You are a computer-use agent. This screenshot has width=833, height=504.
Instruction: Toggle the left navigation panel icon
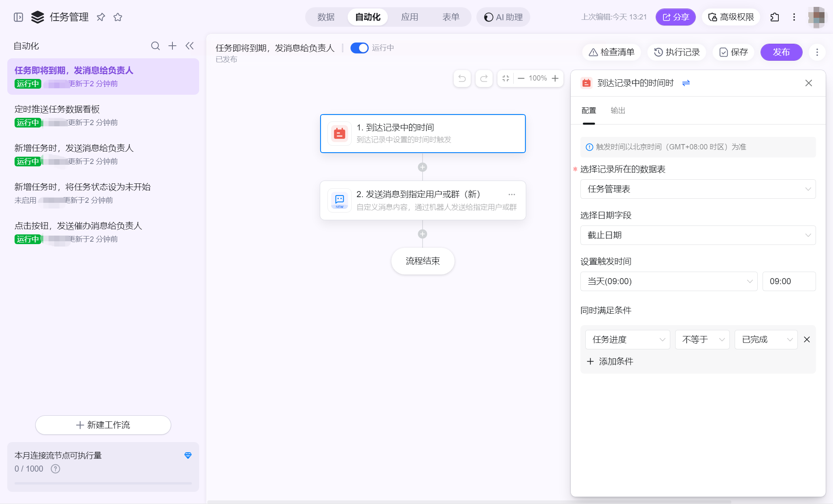click(x=18, y=17)
